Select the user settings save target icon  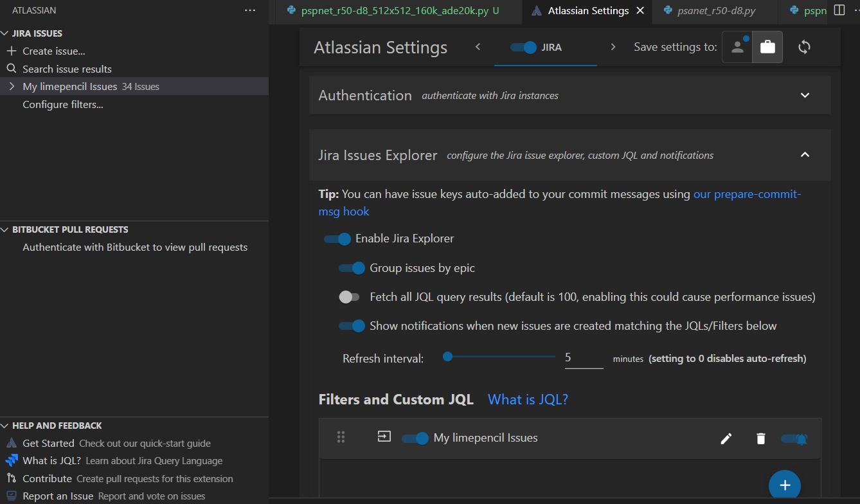point(737,47)
